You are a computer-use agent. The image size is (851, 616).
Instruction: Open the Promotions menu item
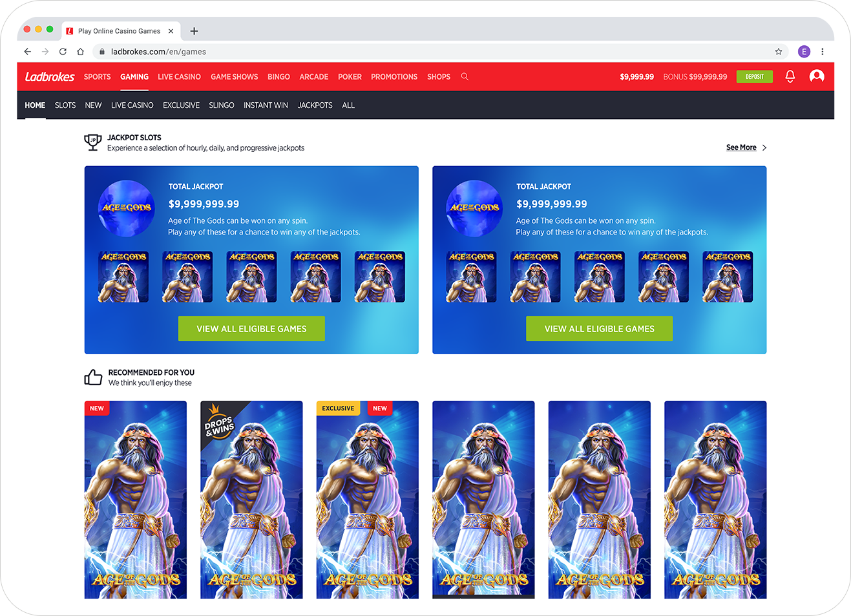pos(394,77)
